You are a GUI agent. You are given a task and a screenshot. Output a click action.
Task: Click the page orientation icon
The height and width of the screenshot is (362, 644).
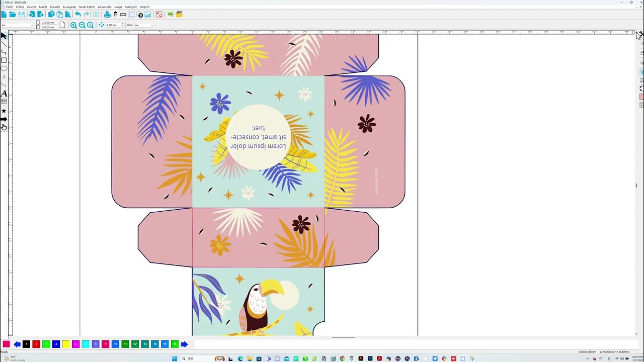pyautogui.click(x=62, y=25)
